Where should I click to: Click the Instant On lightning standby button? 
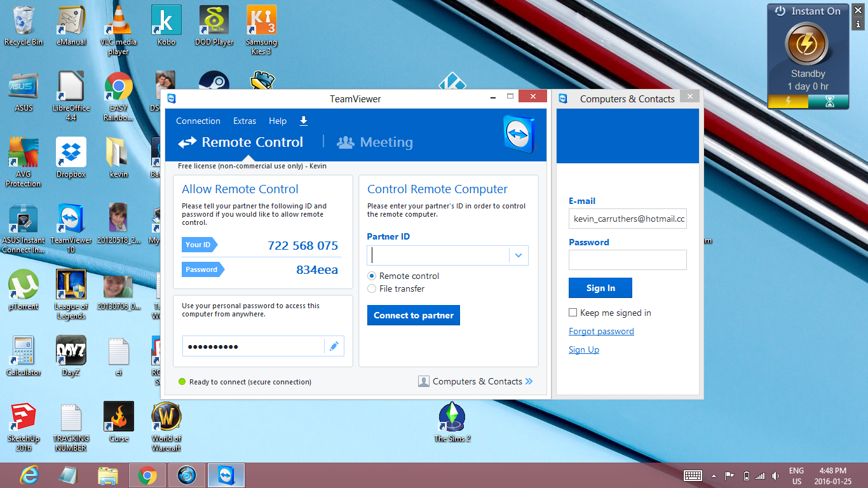(807, 43)
